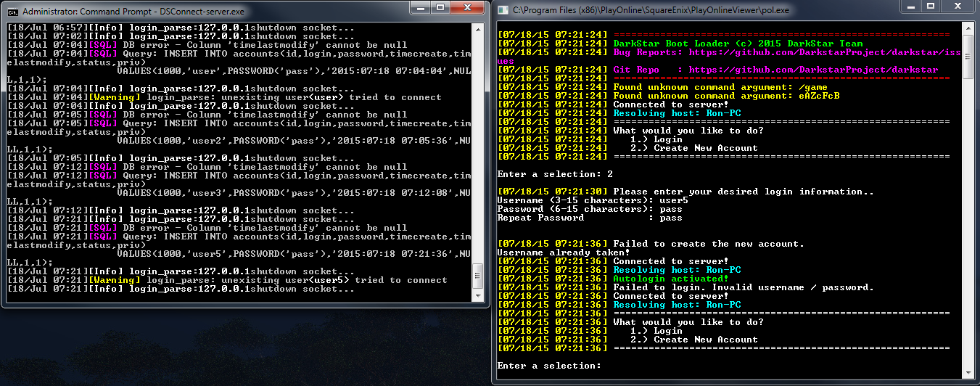Image resolution: width=980 pixels, height=386 pixels.
Task: Click the Git Repo GitHub URL
Action: pos(813,70)
